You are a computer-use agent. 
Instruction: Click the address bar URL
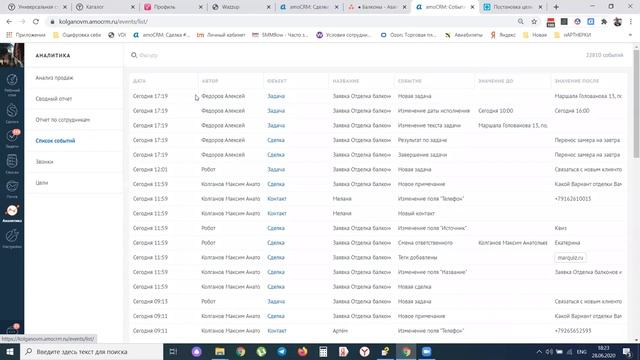(x=103, y=22)
